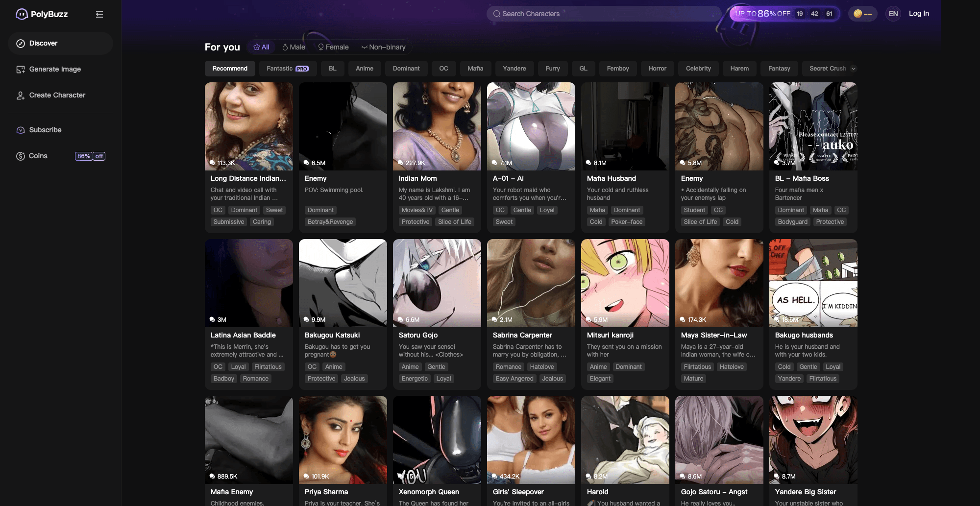Click the Female gender icon
Viewport: 980px width, 506px height.
point(321,47)
